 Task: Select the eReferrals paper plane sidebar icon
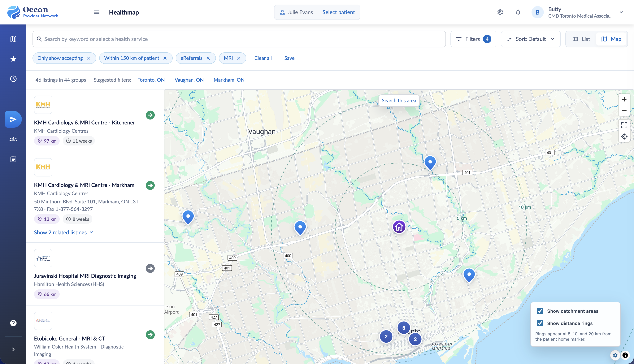13,119
